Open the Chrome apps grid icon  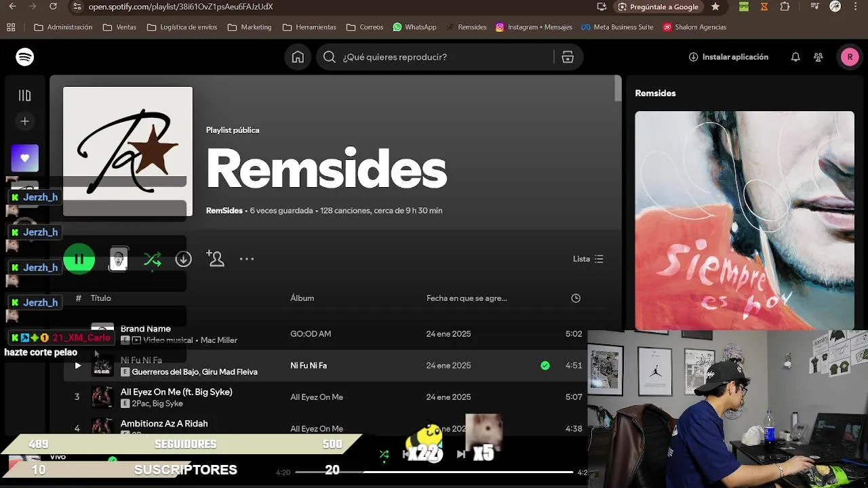tap(11, 27)
